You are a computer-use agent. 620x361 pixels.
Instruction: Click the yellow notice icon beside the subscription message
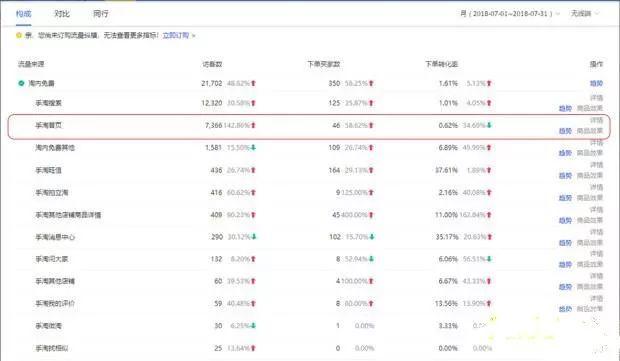(19, 36)
